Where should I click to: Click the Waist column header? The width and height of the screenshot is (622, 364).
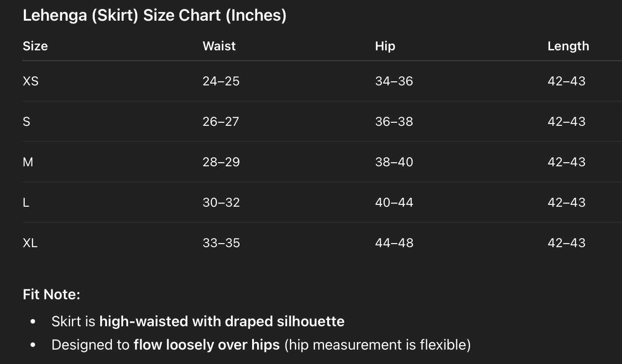click(x=219, y=46)
